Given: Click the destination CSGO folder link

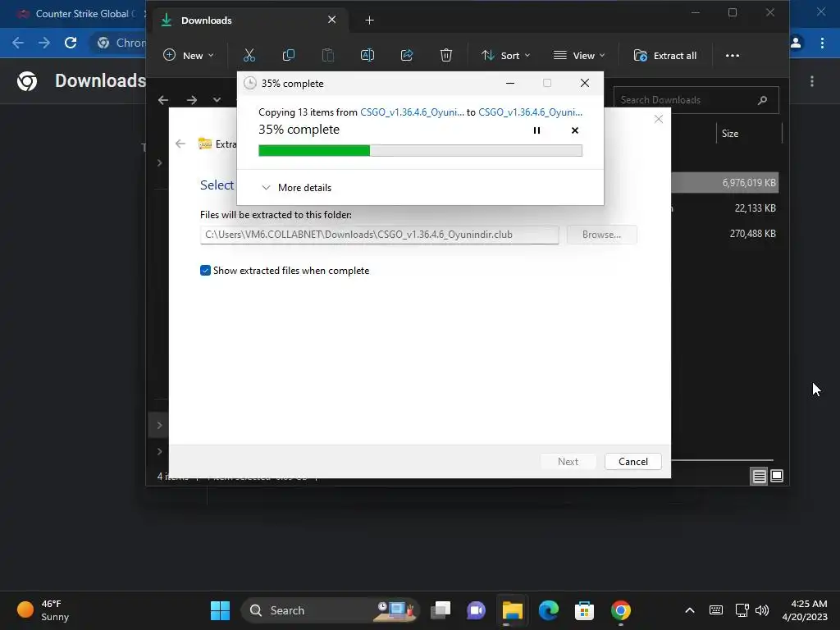Looking at the screenshot, I should [531, 112].
